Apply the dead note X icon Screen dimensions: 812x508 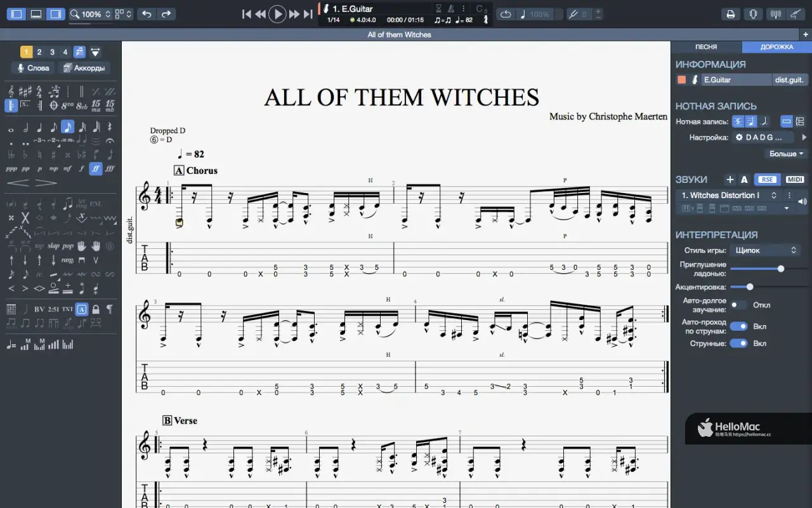coord(25,218)
